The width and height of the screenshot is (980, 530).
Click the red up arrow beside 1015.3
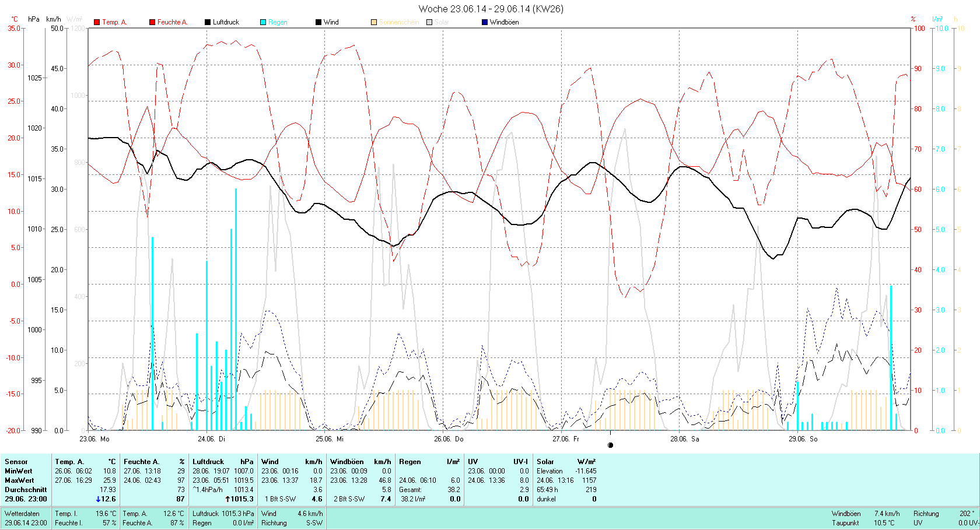coord(228,499)
